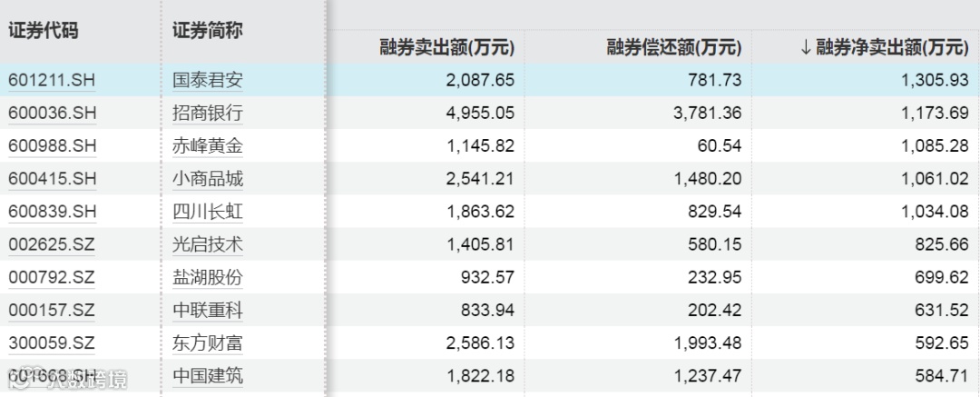The image size is (980, 397).
Task: Open stock code link 000792.SZ
Action: click(x=52, y=277)
